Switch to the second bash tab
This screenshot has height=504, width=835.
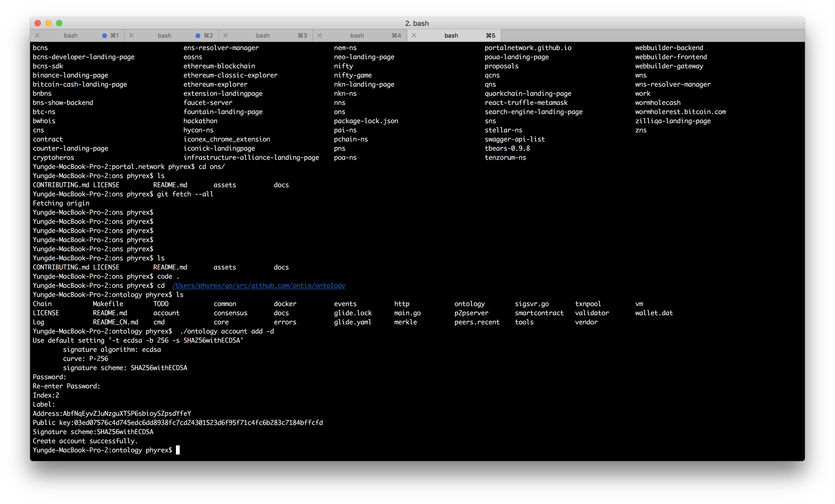[165, 36]
